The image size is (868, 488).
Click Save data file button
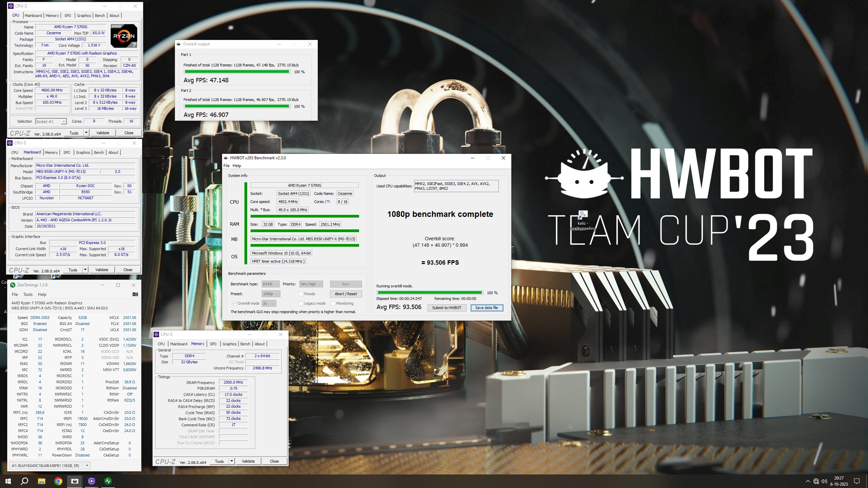tap(487, 308)
